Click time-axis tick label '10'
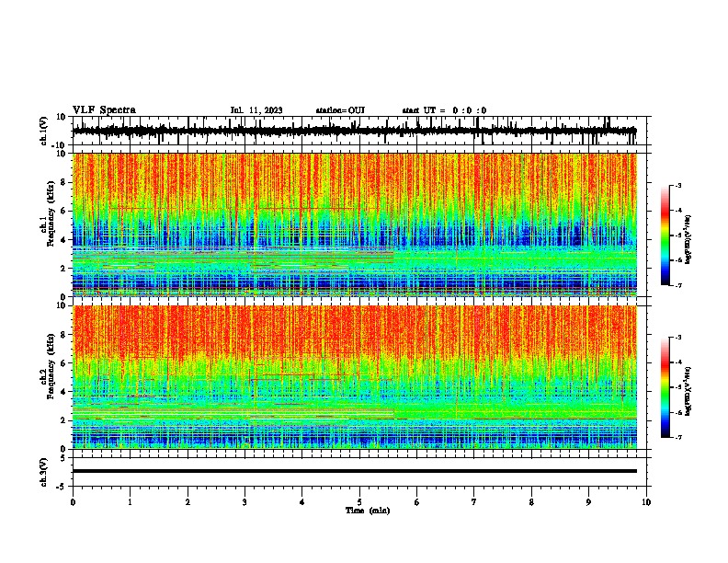 646,502
